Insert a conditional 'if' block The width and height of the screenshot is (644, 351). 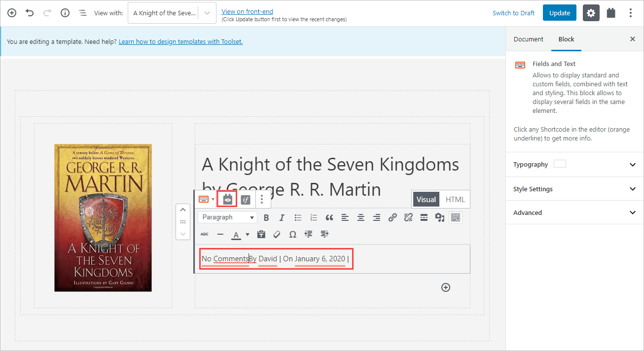tap(246, 200)
